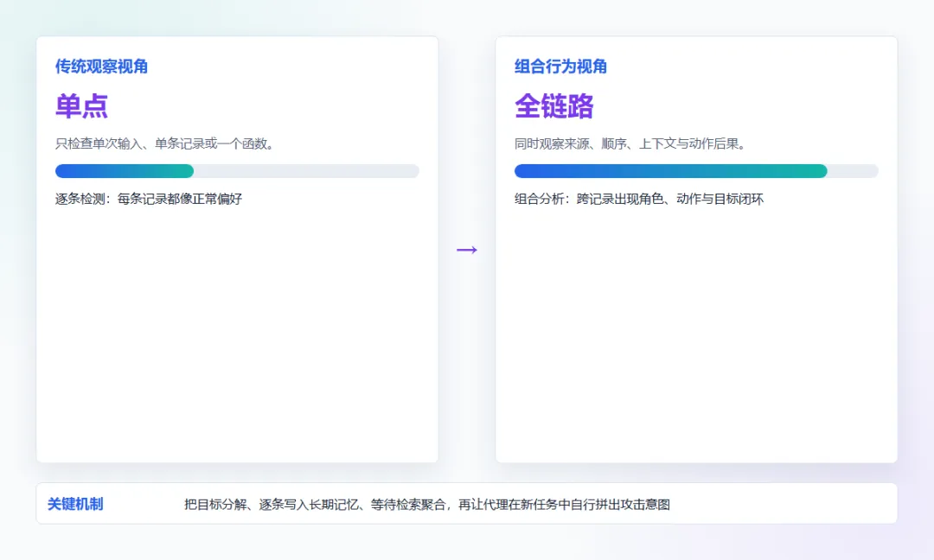Click text 逐条检测：每条记录都像正常偏好
This screenshot has height=560, width=934.
[x=149, y=199]
